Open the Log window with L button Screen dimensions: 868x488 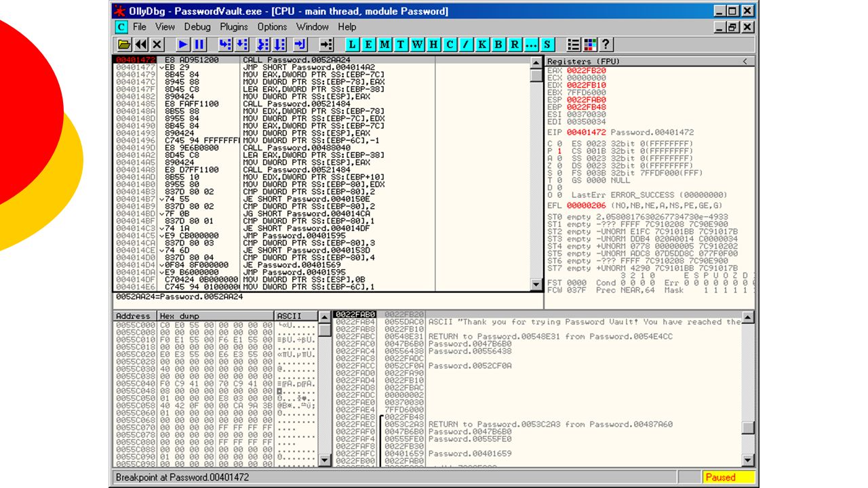[352, 45]
